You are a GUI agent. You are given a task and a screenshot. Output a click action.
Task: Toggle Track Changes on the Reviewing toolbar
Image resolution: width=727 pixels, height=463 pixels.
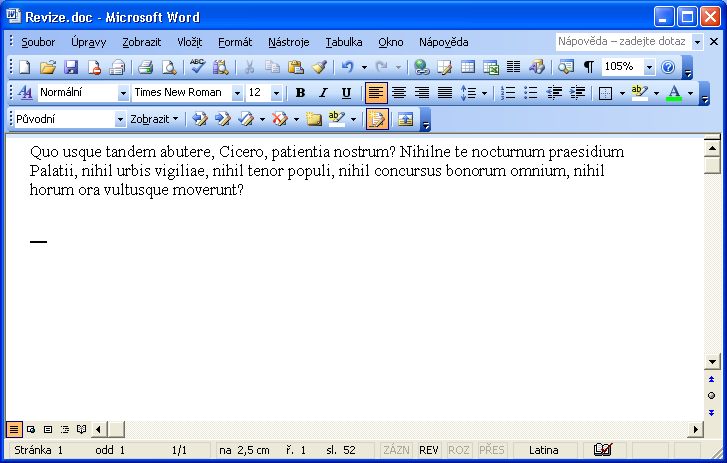coord(377,119)
